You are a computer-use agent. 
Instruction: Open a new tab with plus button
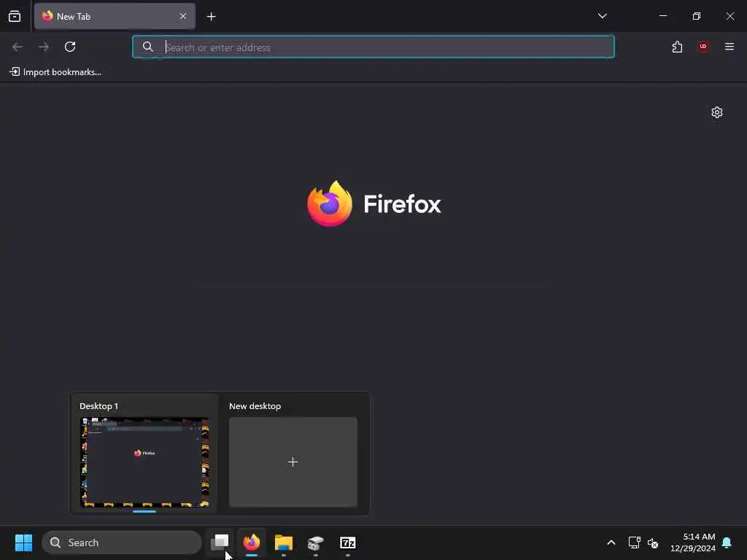pos(211,17)
